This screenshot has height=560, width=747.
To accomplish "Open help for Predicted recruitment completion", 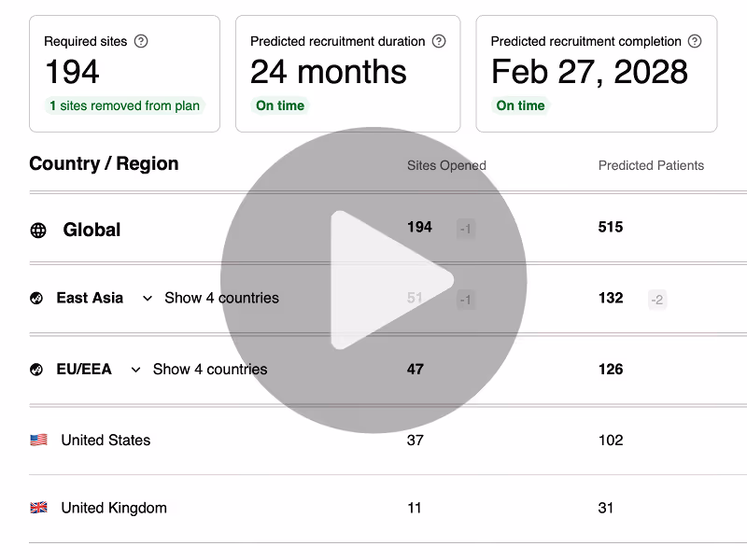I will (694, 41).
